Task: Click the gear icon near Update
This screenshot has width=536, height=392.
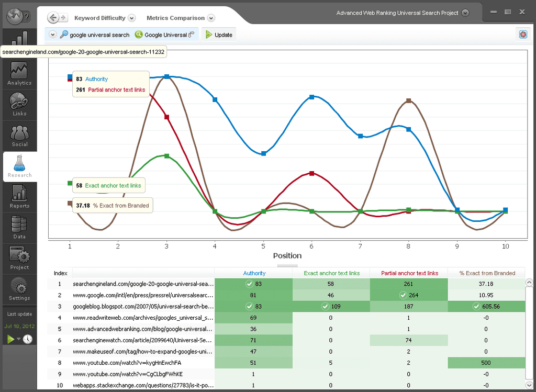Action: point(522,34)
